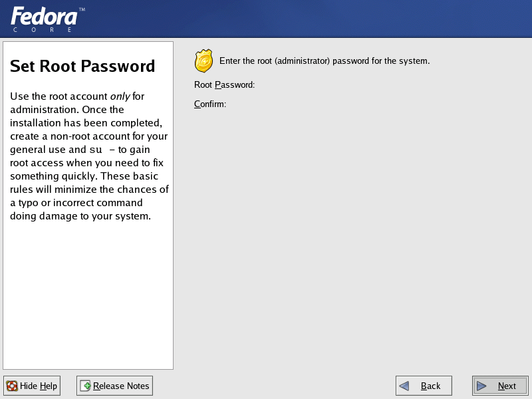
Task: Click the Confirm label
Action: pyautogui.click(x=210, y=104)
